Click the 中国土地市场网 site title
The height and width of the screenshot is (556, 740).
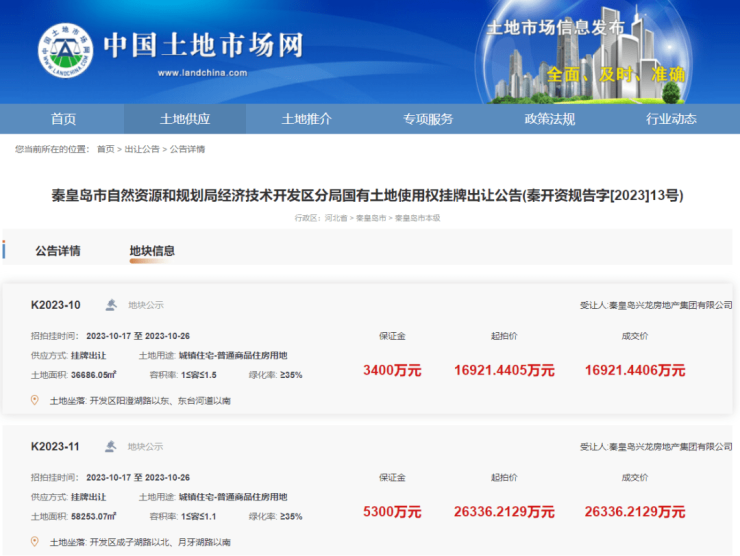coord(203,45)
